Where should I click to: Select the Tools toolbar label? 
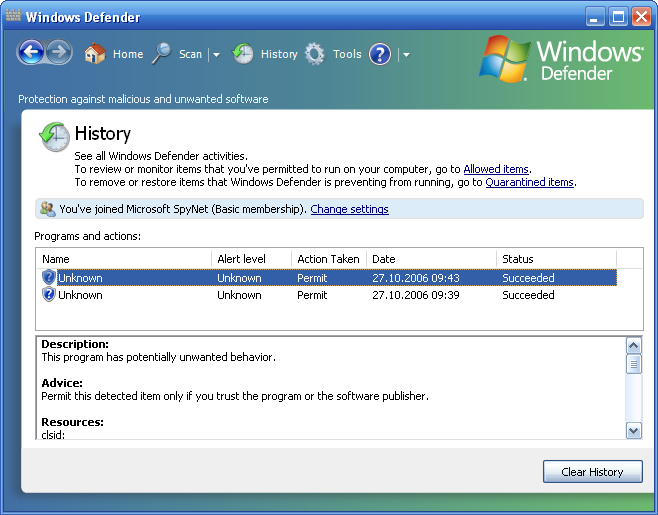347,54
